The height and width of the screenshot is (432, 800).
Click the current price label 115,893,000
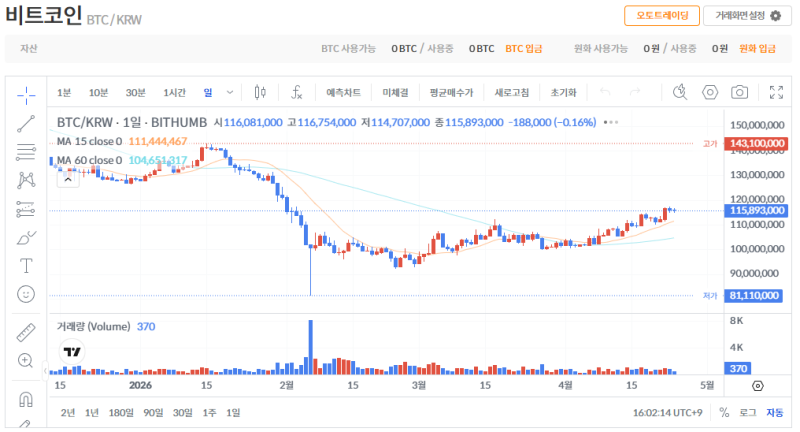coord(756,210)
